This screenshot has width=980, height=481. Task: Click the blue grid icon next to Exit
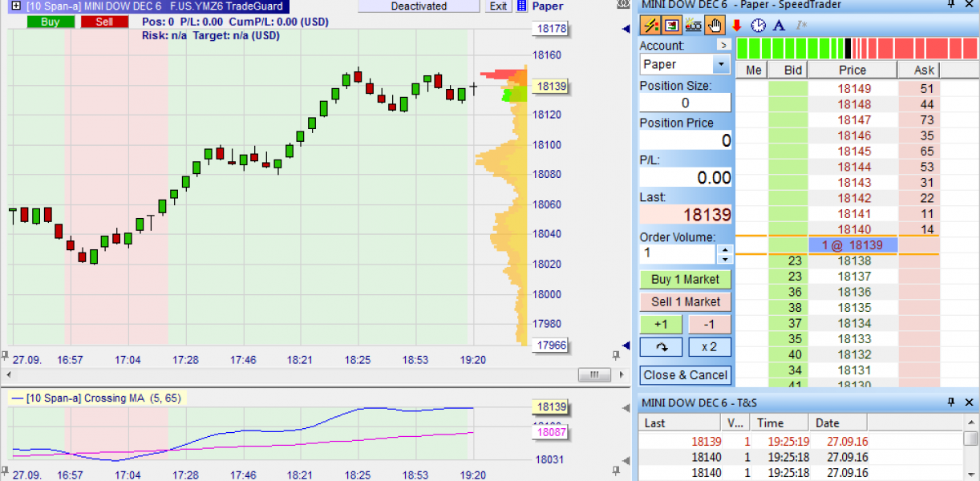pyautogui.click(x=522, y=6)
